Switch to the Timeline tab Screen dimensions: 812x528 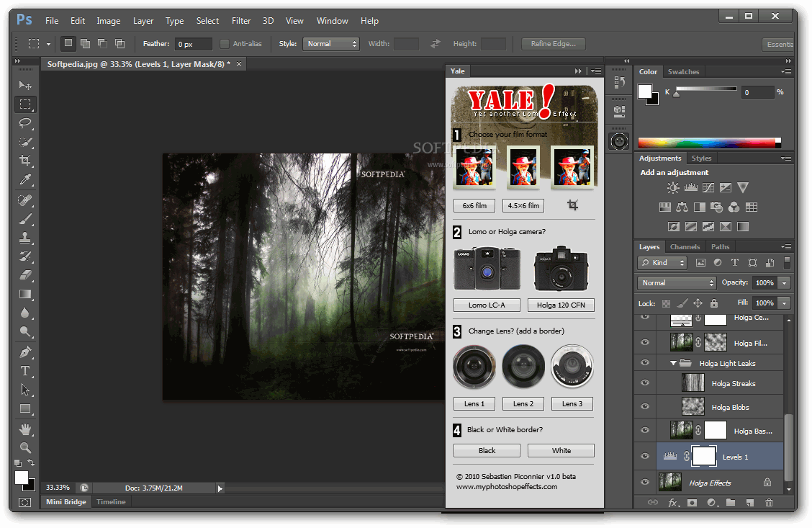point(111,501)
